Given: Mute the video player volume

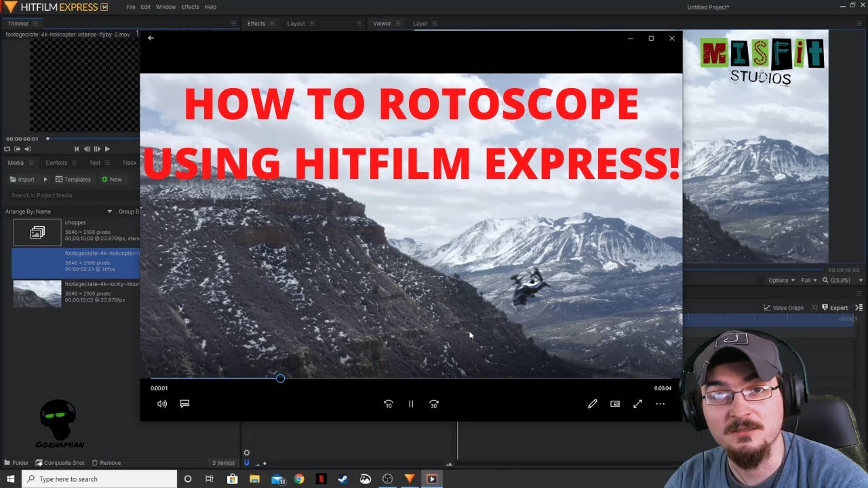Looking at the screenshot, I should (x=162, y=403).
